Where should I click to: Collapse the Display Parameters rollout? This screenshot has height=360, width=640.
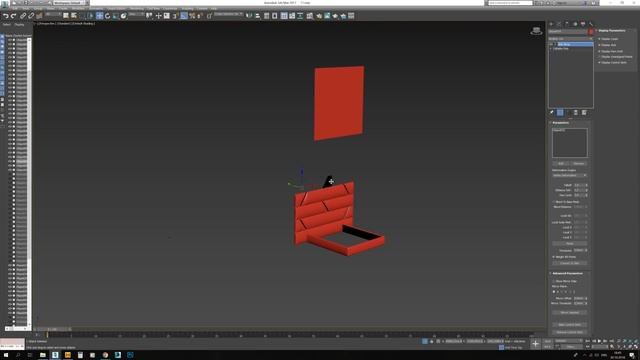611,31
